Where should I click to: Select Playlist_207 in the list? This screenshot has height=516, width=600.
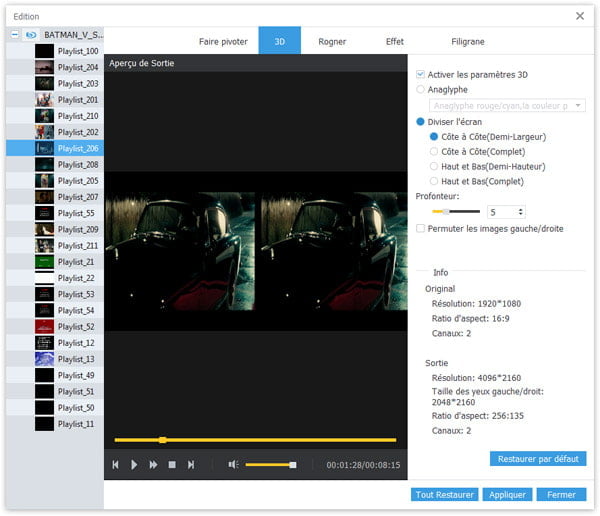point(55,197)
